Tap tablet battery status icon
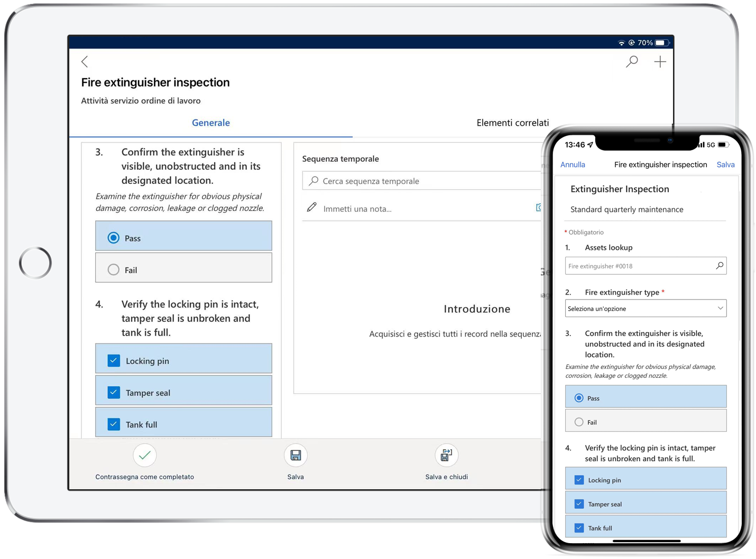 click(662, 43)
